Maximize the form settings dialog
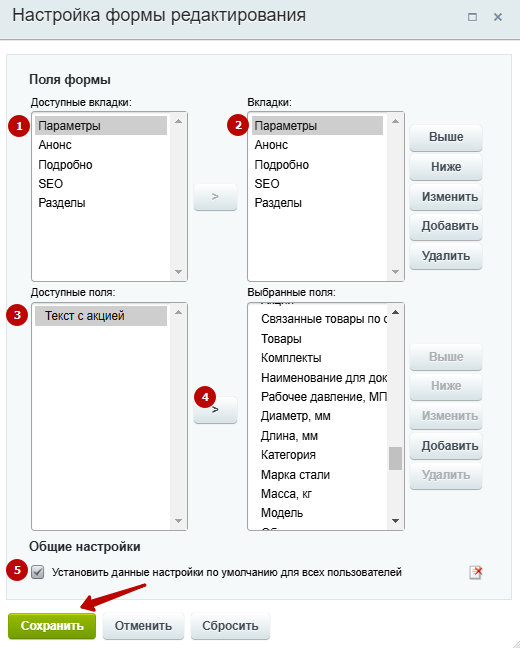This screenshot has height=648, width=520. [x=472, y=17]
